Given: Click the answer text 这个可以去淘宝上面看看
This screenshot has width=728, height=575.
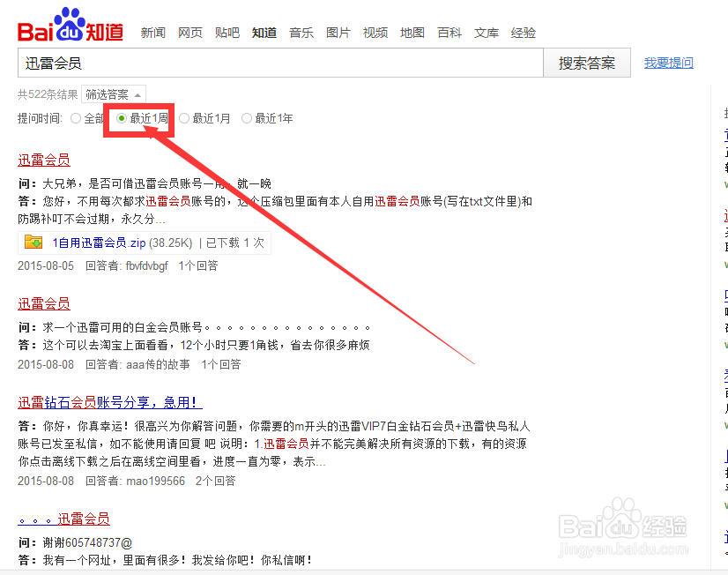Looking at the screenshot, I should pyautogui.click(x=106, y=345).
